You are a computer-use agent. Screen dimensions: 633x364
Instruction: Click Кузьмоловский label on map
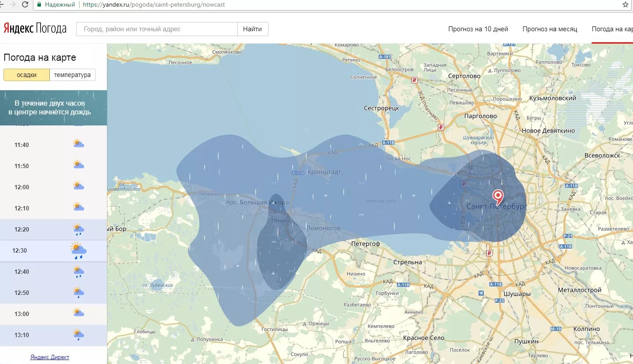(553, 98)
